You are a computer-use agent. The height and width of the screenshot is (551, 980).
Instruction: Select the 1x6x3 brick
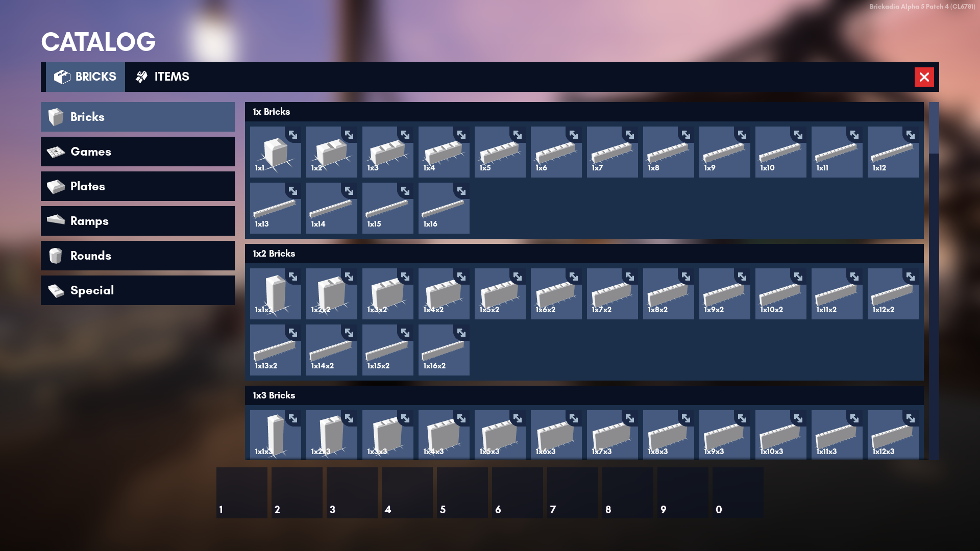(x=556, y=435)
